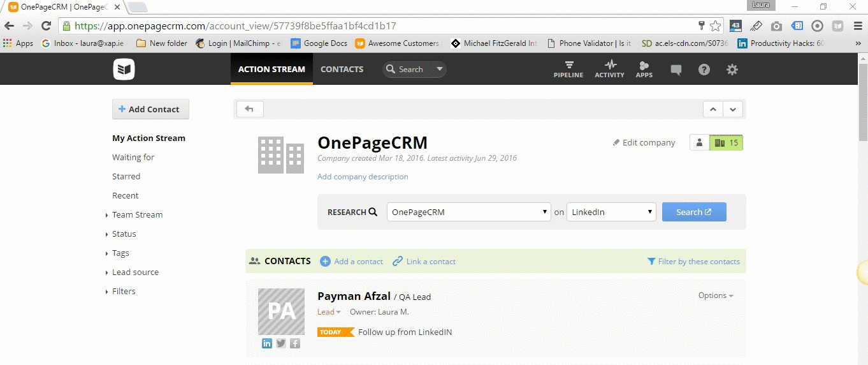The width and height of the screenshot is (868, 365).
Task: Click Payman Afzal's LinkedIn icon
Action: 267,343
